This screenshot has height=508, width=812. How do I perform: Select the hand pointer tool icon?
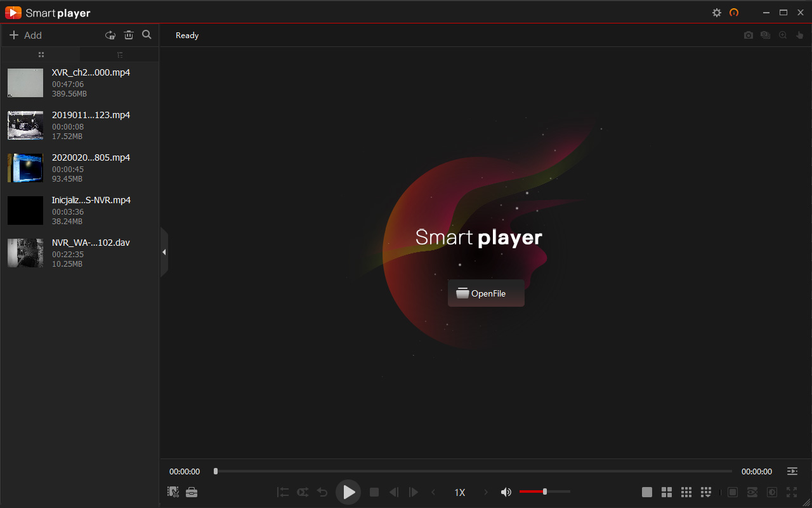[800, 36]
